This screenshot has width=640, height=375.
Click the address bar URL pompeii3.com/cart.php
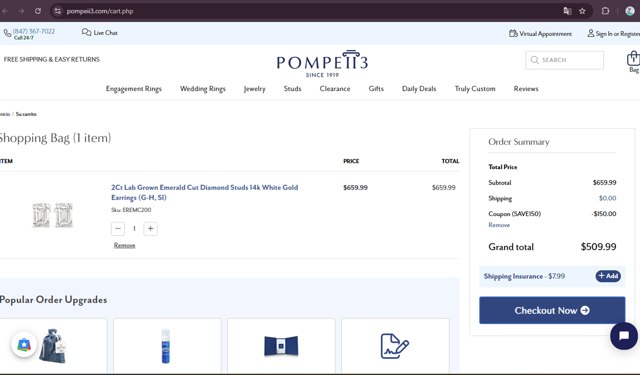(100, 11)
